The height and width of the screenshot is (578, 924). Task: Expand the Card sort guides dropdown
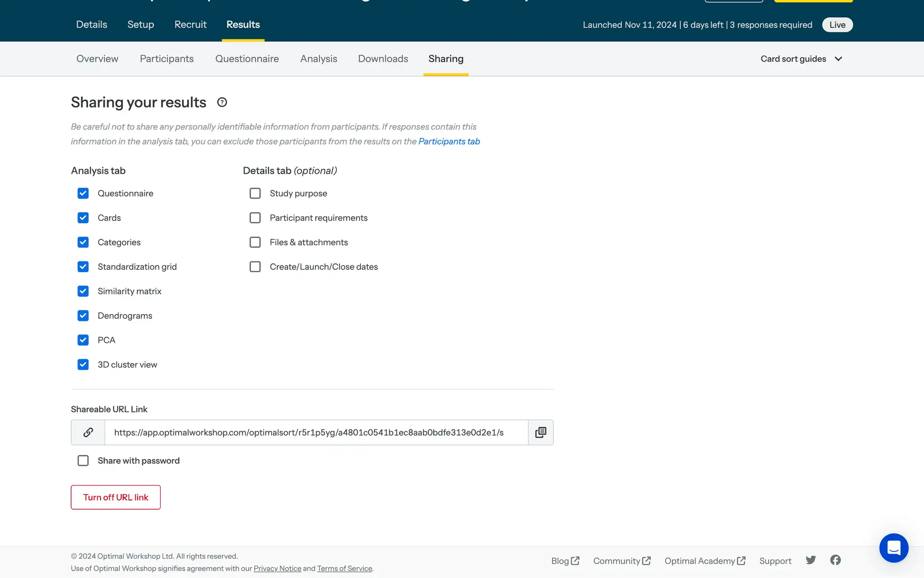click(801, 59)
